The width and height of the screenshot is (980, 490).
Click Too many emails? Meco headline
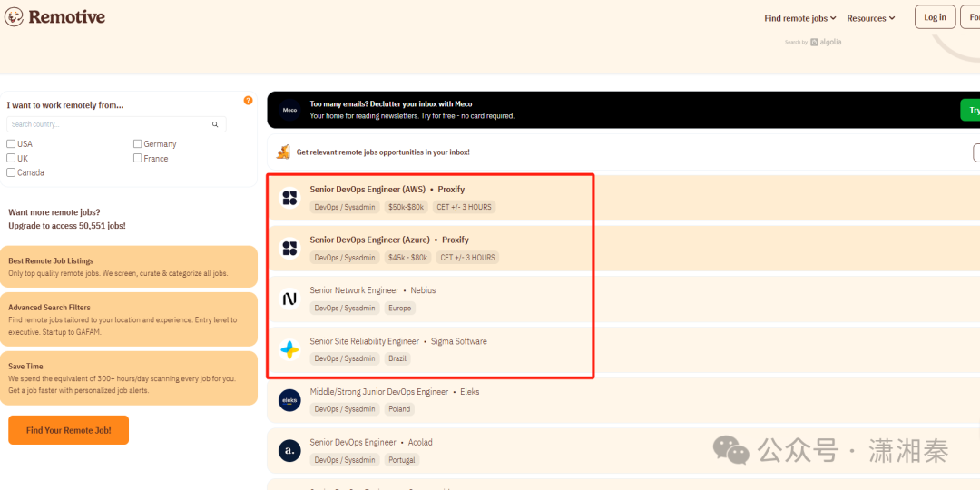(x=391, y=104)
